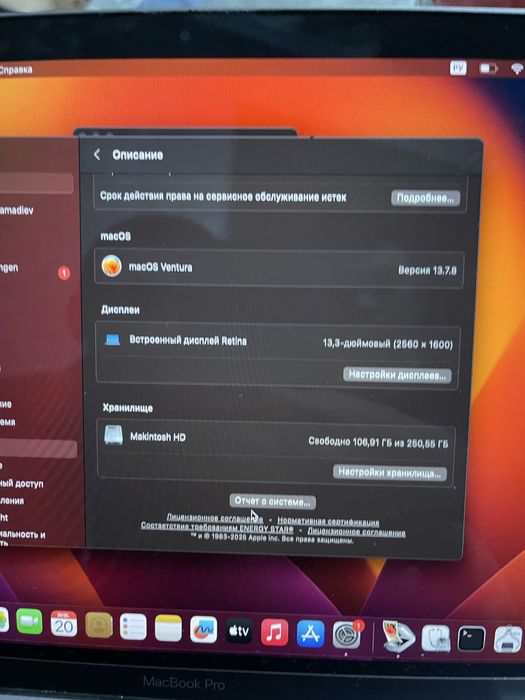
Task: Open Disk Utility from the Dock
Action: pyautogui.click(x=436, y=638)
